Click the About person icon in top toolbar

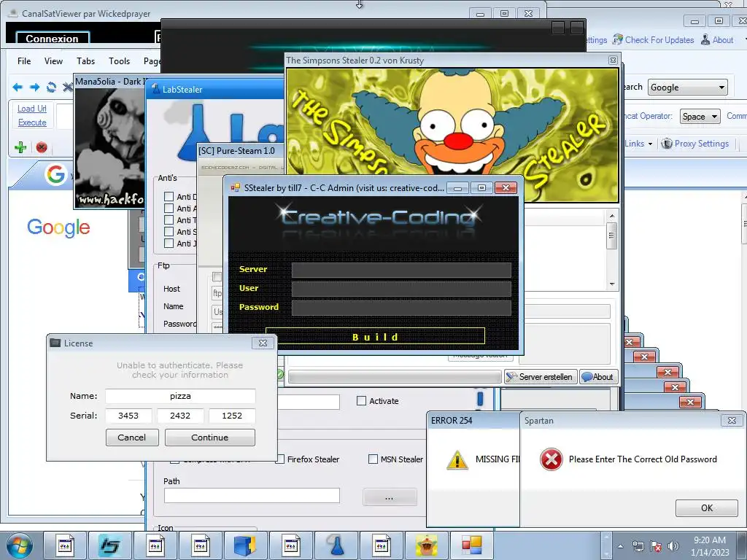(705, 39)
